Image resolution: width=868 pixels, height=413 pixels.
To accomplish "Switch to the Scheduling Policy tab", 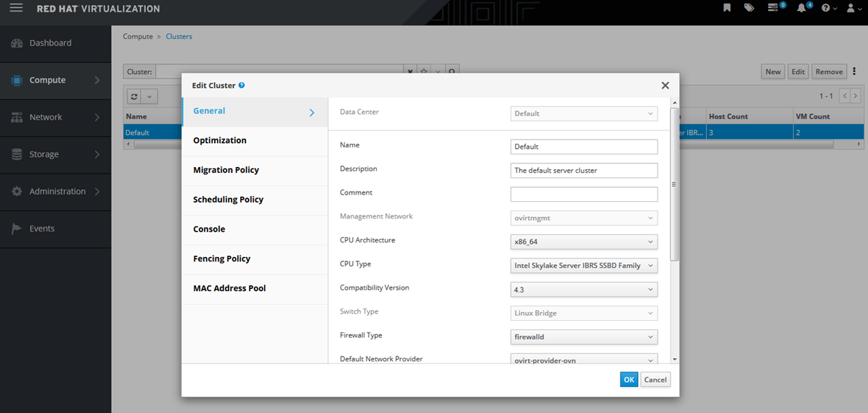I will (x=255, y=200).
